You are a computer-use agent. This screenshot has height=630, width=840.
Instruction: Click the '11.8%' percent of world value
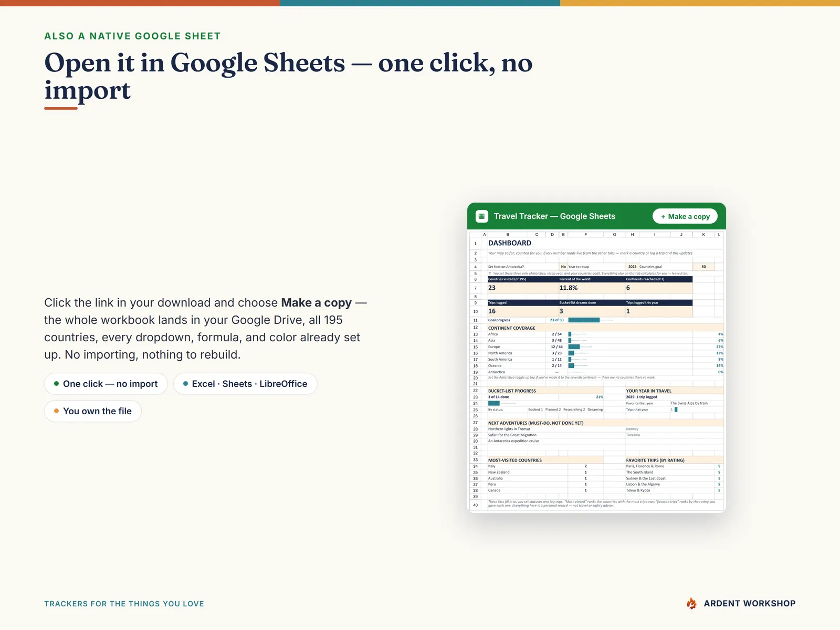569,288
